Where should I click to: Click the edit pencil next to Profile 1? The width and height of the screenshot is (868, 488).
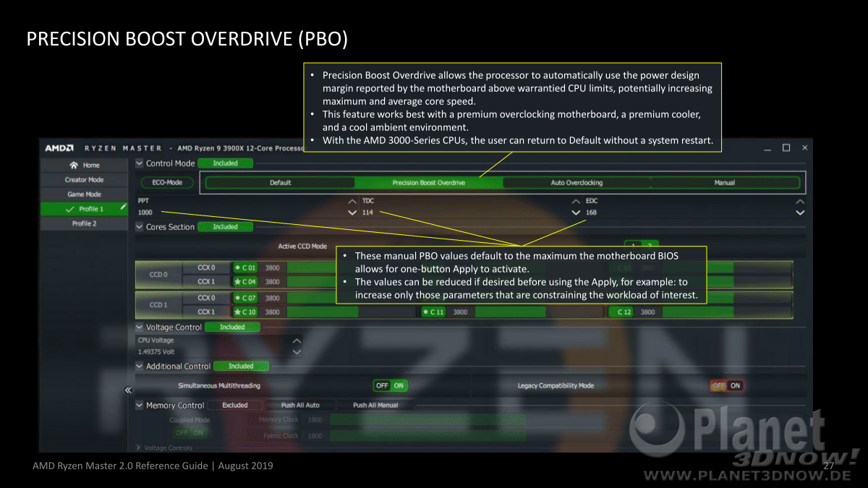124,207
